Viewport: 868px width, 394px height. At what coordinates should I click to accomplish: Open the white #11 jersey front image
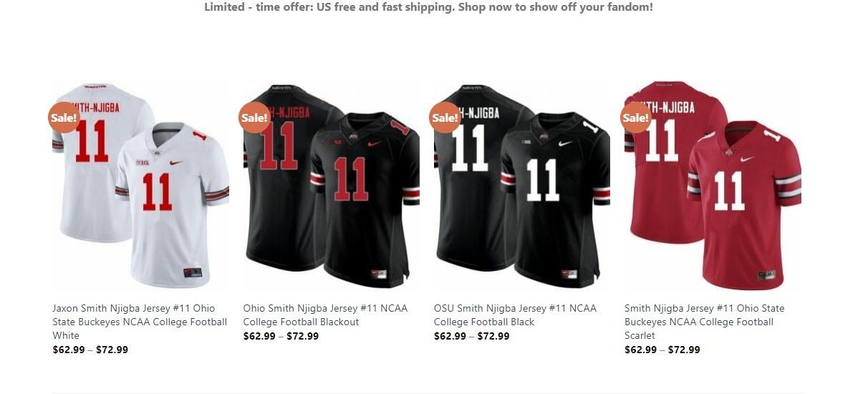tap(173, 204)
